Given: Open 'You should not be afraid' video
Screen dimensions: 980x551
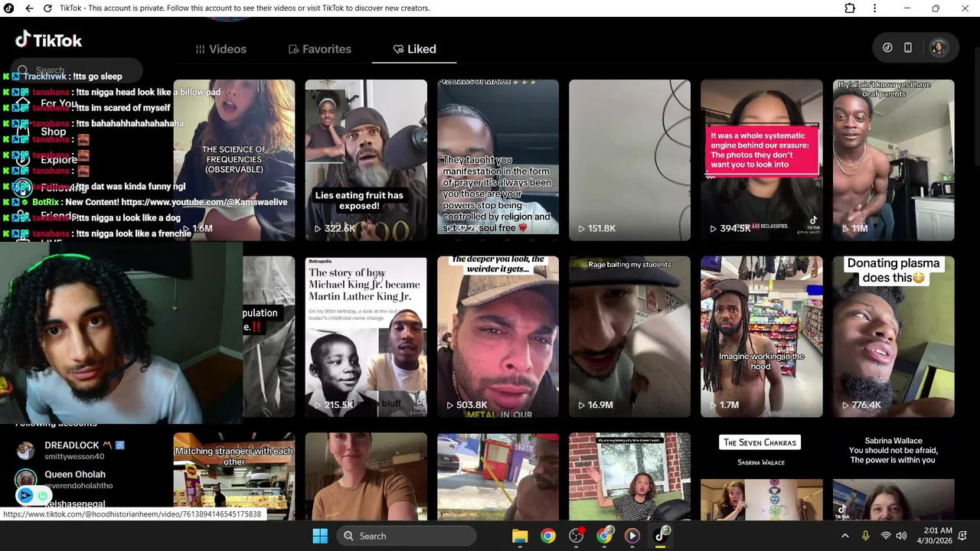Looking at the screenshot, I should [893, 476].
